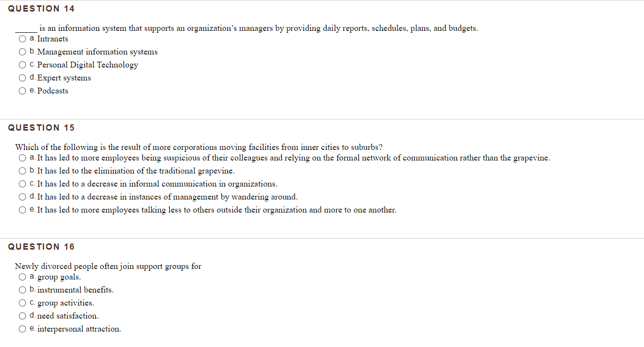Select option a in Question 15
The width and height of the screenshot is (644, 347).
[x=22, y=158]
